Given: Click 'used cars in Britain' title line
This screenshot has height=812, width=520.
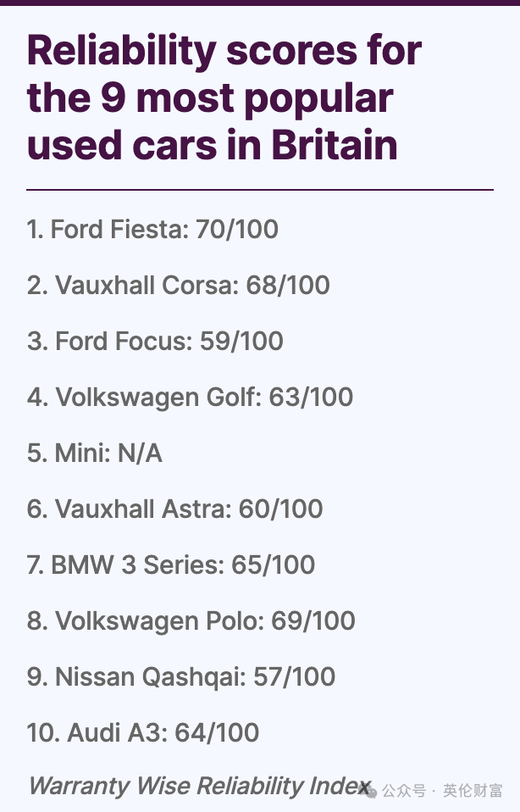Looking at the screenshot, I should coord(212,145).
